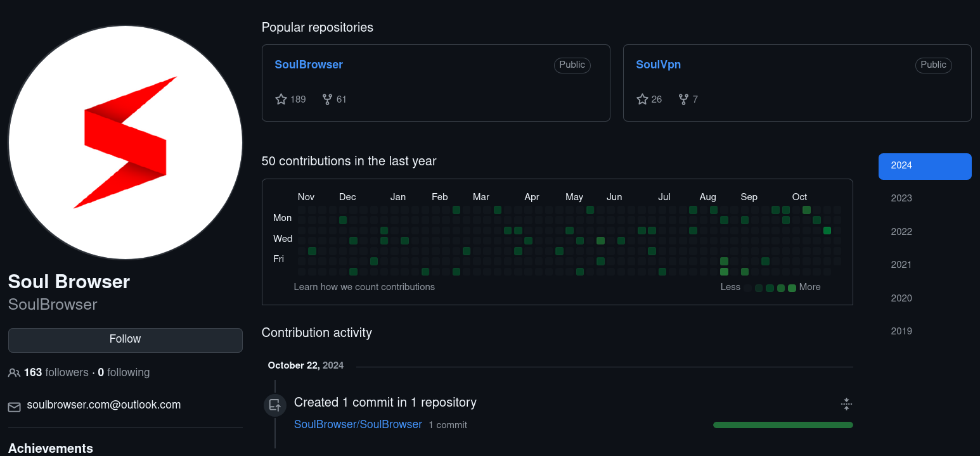Screen dimensions: 980x456
Task: Click the commit push icon on timeline
Action: pyautogui.click(x=275, y=405)
